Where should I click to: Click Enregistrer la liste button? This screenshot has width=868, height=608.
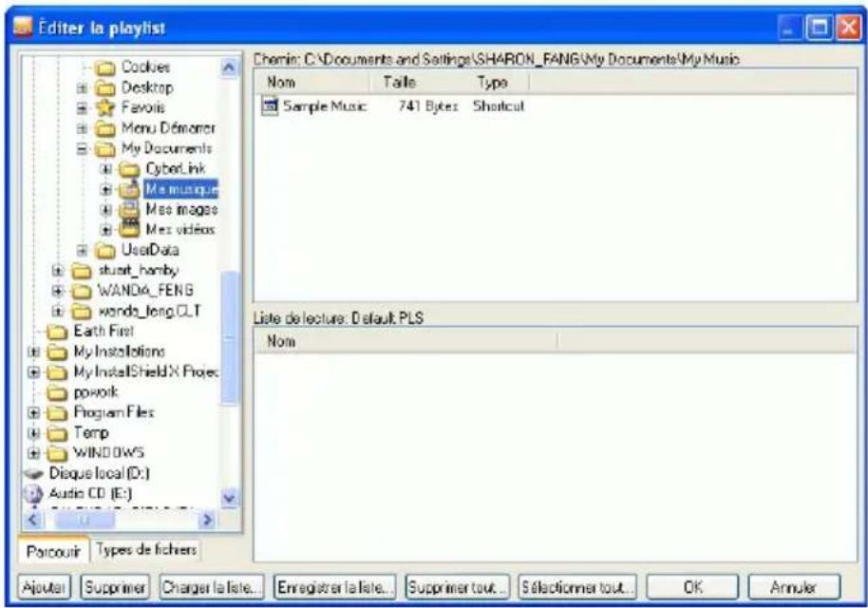(x=335, y=587)
